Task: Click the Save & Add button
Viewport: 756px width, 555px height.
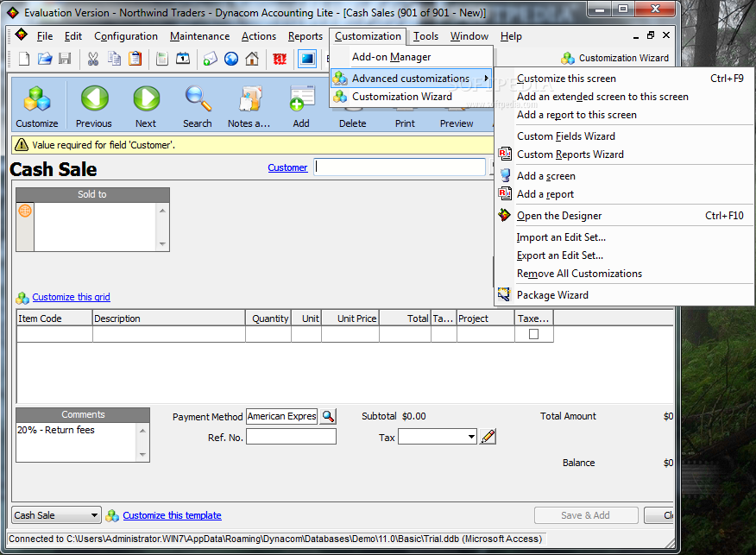Action: pos(586,515)
